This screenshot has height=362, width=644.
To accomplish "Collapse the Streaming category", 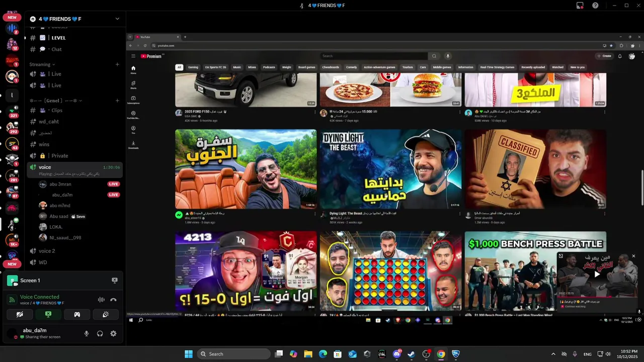I will click(42, 64).
